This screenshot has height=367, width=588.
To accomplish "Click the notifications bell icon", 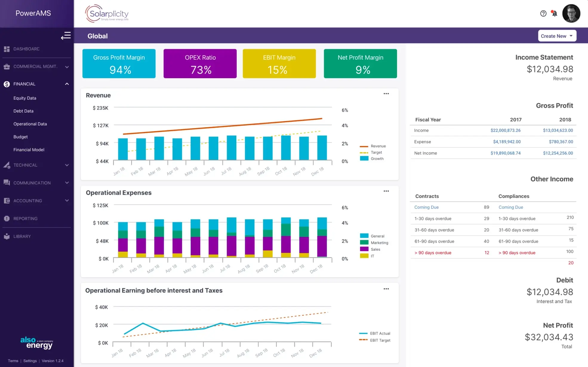I will (554, 13).
